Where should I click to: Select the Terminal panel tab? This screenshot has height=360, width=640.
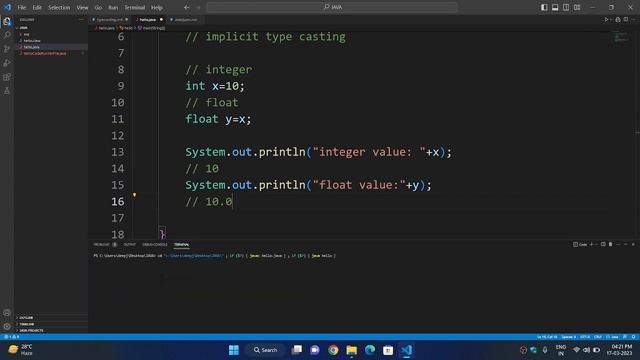[x=181, y=244]
